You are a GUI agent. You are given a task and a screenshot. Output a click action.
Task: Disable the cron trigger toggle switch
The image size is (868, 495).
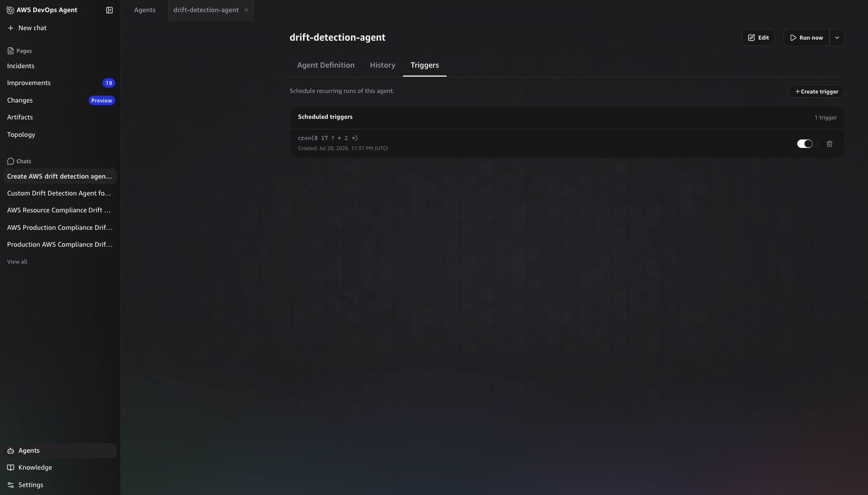pyautogui.click(x=805, y=144)
